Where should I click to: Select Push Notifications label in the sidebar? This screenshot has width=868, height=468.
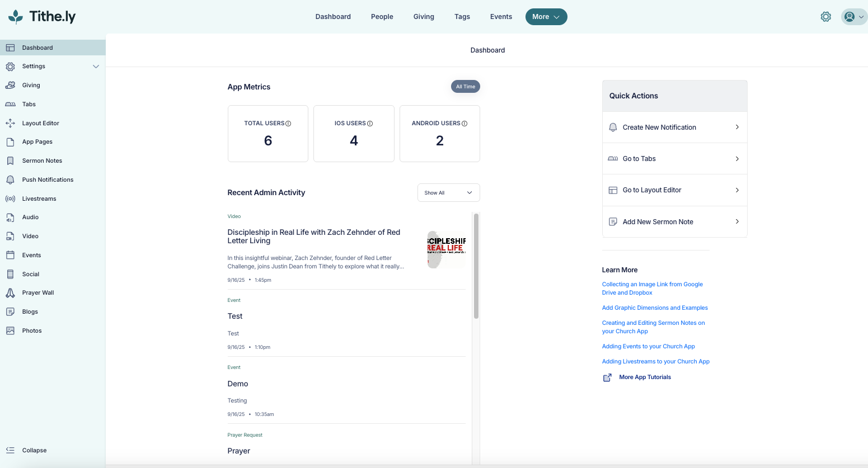[48, 179]
